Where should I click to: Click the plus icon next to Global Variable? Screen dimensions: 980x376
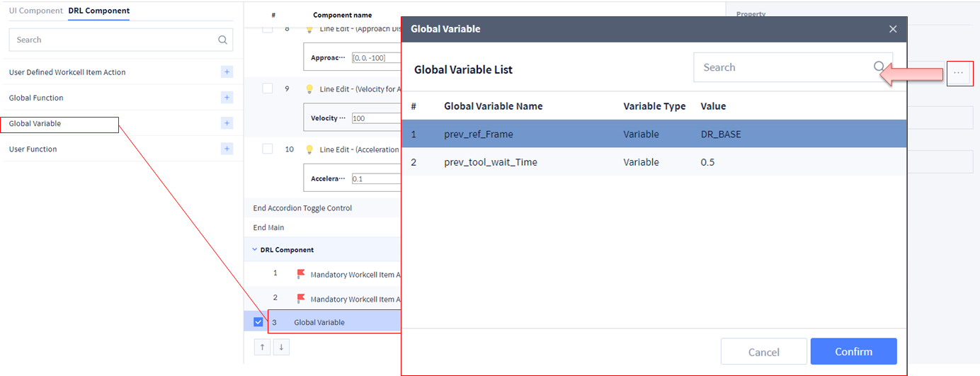227,123
